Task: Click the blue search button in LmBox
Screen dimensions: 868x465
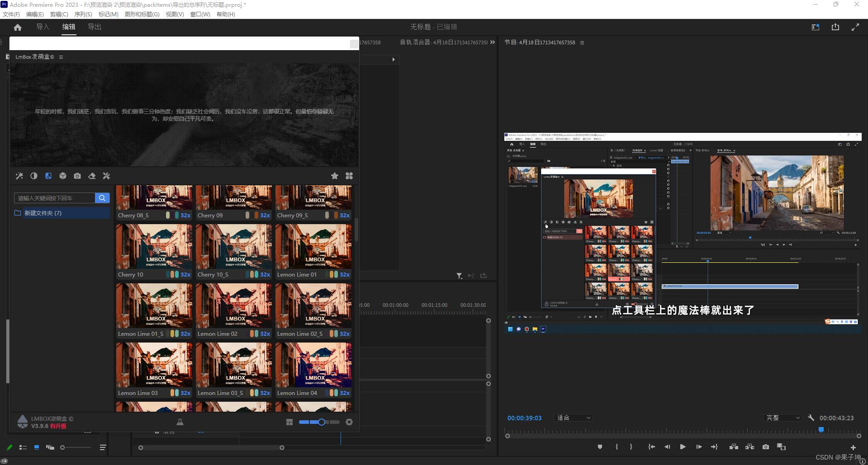Action: [x=102, y=198]
